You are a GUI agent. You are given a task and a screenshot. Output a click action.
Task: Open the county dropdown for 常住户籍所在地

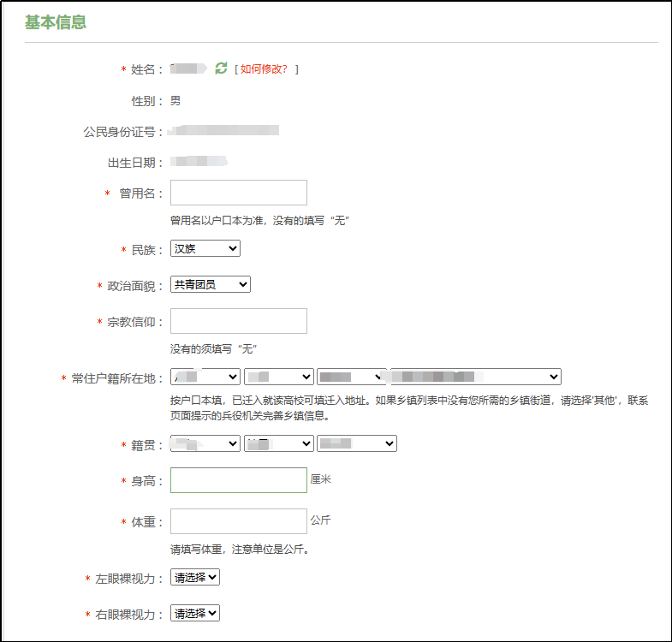[x=351, y=377]
